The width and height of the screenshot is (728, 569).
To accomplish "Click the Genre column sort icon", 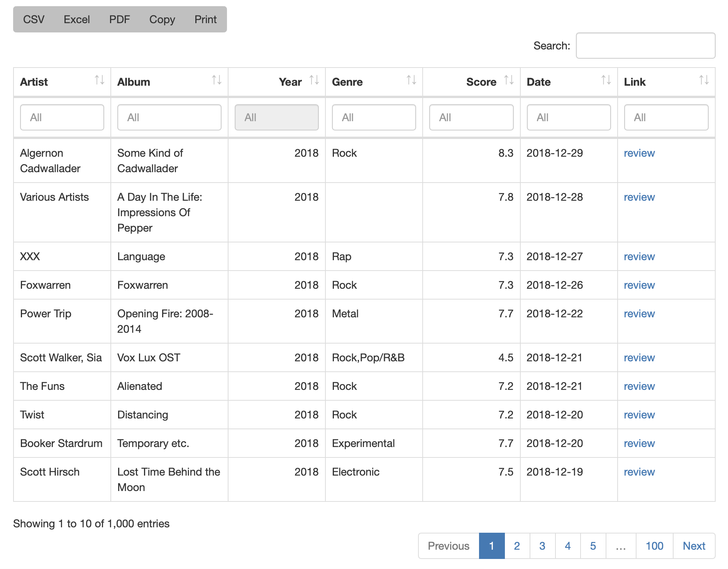I will point(411,80).
